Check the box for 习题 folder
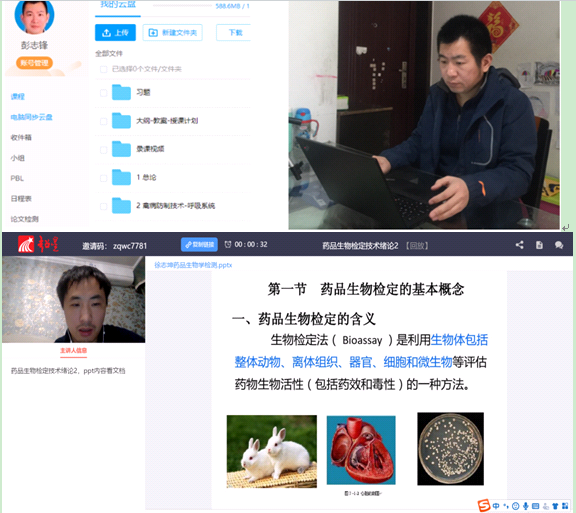 coord(104,93)
